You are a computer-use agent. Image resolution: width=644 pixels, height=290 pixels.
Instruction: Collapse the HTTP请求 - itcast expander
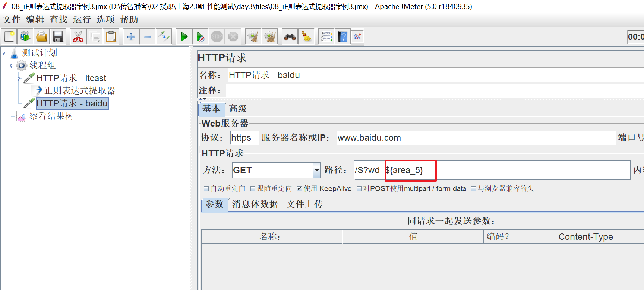click(19, 79)
